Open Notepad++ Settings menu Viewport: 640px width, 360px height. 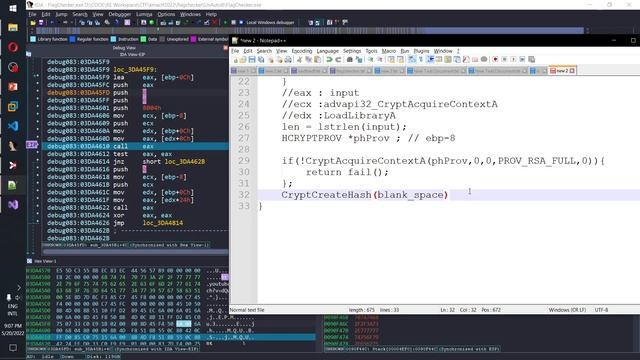(x=352, y=51)
